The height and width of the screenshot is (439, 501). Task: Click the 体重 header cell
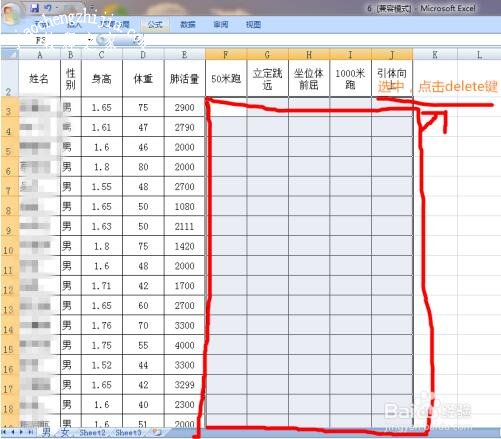point(143,79)
